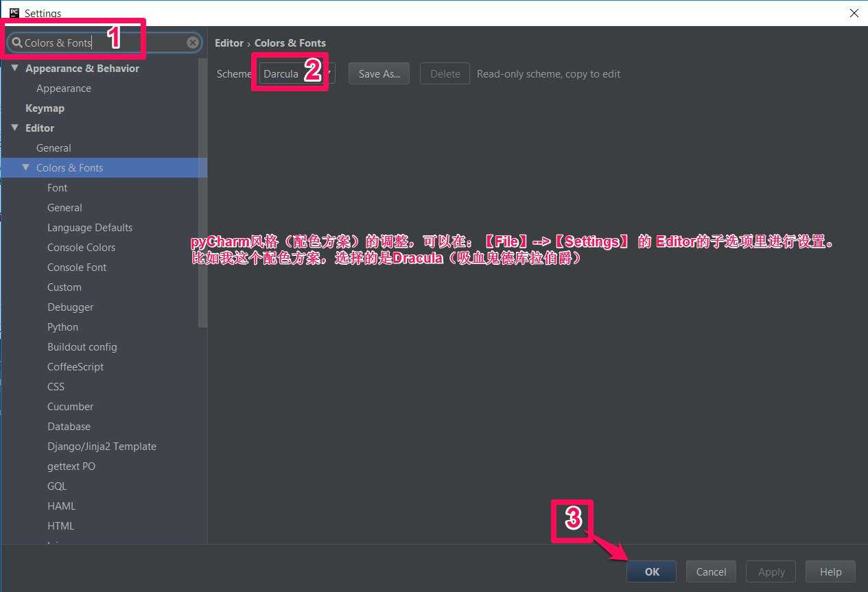Click the Apply button
This screenshot has height=592, width=868.
click(771, 571)
